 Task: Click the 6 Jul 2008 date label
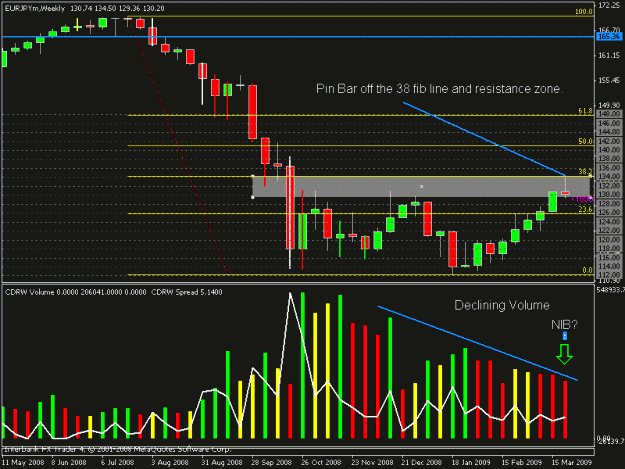tap(118, 462)
